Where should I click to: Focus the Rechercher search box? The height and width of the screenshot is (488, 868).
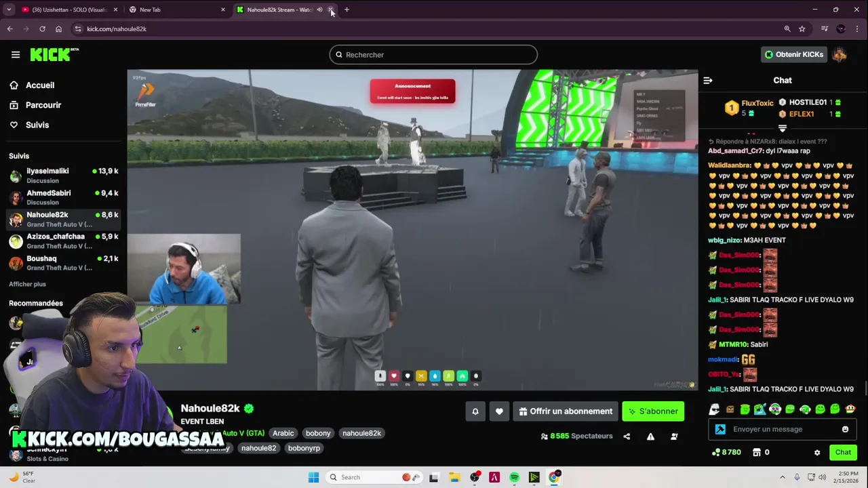[x=433, y=55]
